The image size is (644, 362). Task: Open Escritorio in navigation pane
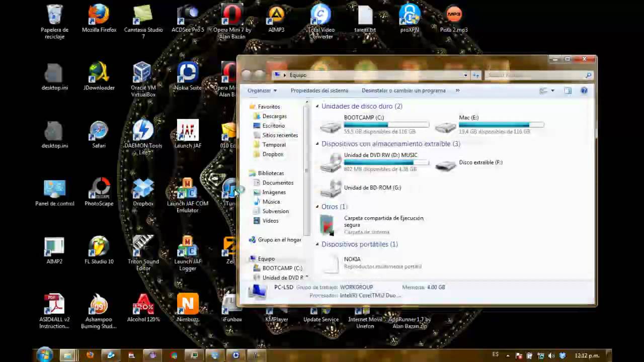click(269, 126)
